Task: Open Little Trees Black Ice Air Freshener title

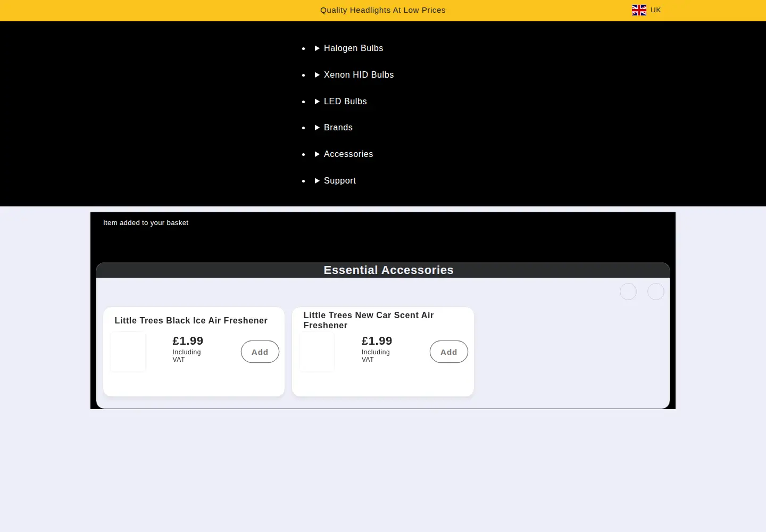Action: 191,320
